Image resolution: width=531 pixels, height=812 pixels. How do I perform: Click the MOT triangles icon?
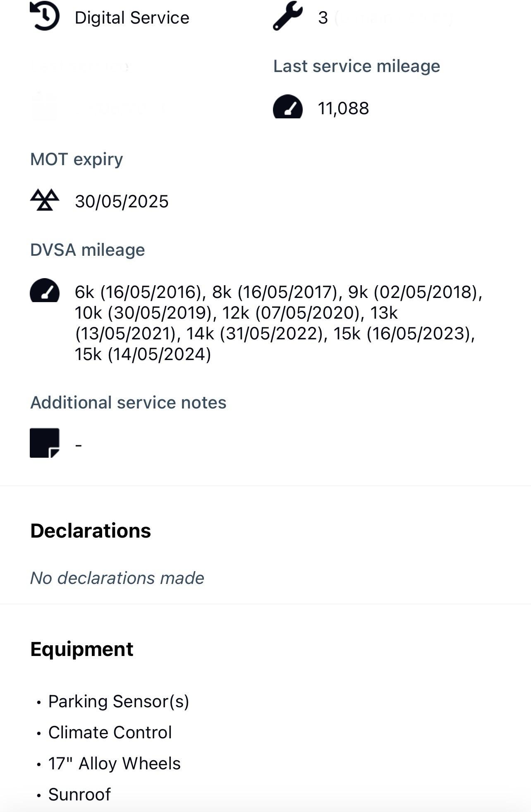coord(45,200)
